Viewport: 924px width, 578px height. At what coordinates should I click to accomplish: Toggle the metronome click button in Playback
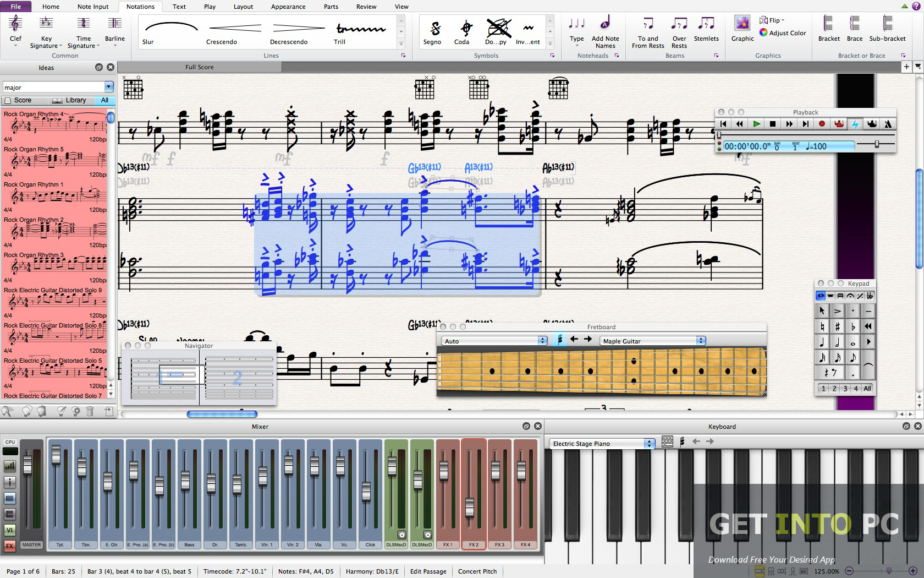tap(888, 124)
